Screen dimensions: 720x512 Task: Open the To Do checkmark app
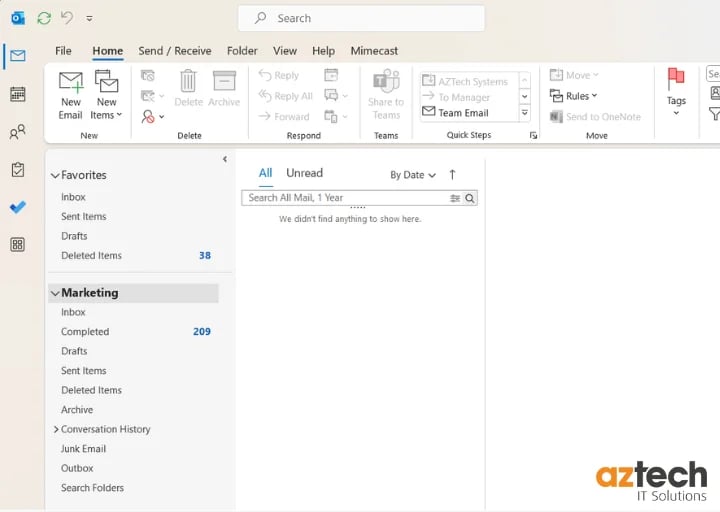tap(18, 207)
